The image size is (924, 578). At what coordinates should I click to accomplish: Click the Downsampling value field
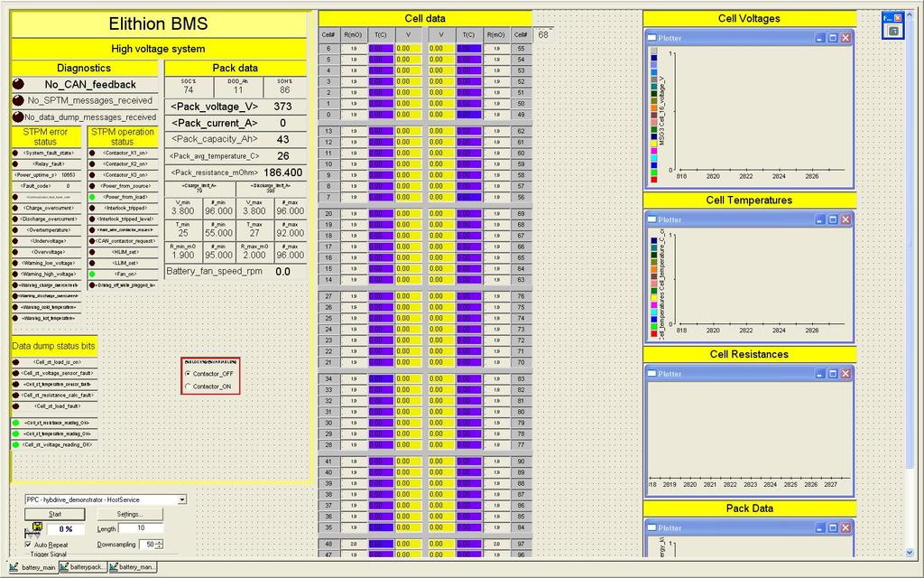click(x=147, y=545)
